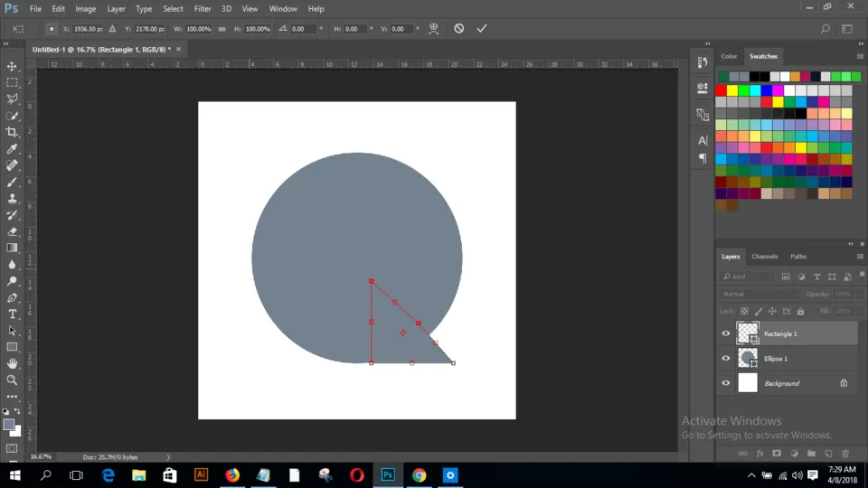Select the Ellipse 1 layer name

click(776, 359)
